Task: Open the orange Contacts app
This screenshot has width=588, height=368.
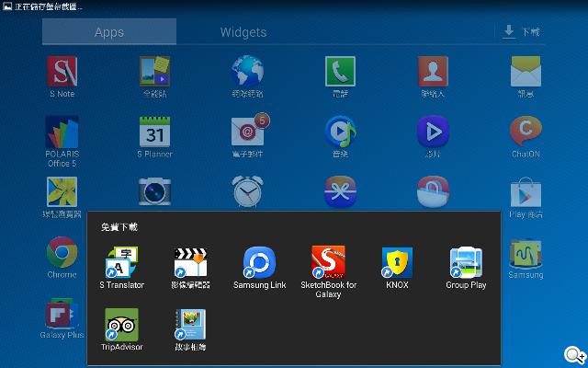Action: click(433, 72)
